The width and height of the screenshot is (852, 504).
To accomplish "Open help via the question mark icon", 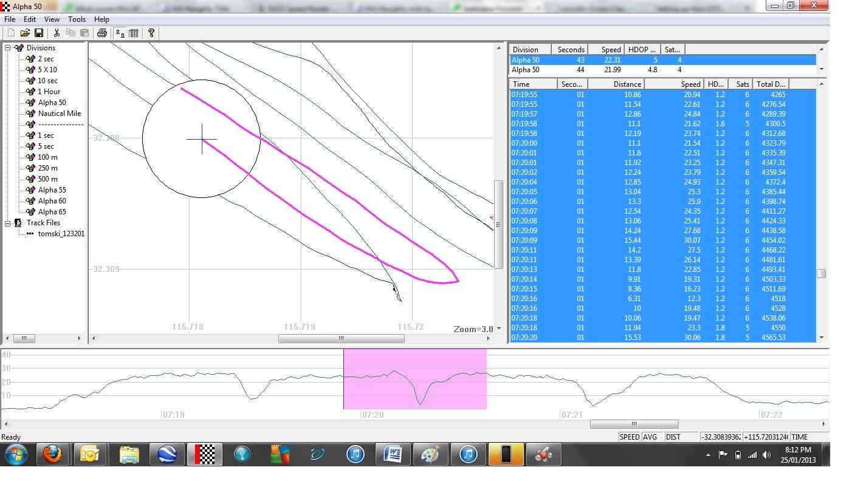I will pos(151,33).
